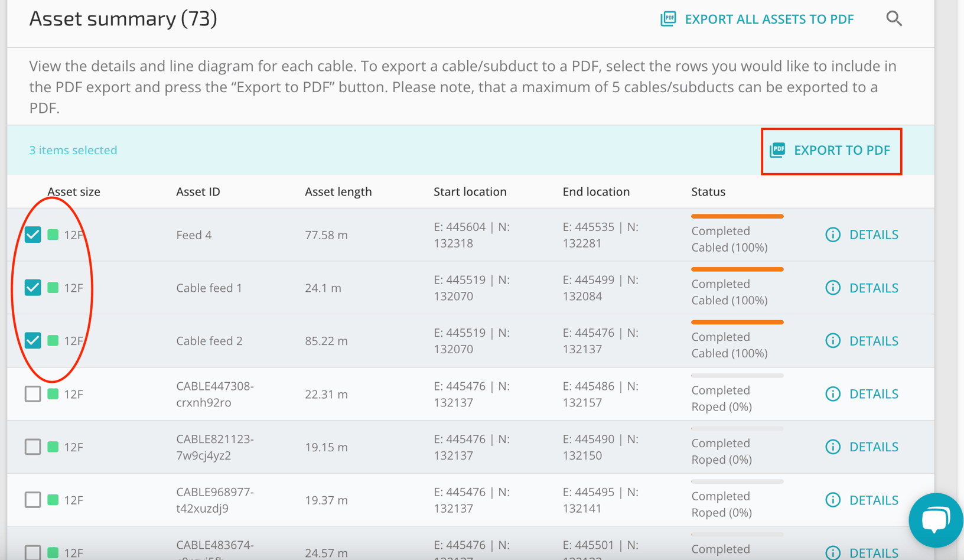Click the info icon in Cable feed 2 row
Screen dimensions: 964x560
[x=833, y=341]
